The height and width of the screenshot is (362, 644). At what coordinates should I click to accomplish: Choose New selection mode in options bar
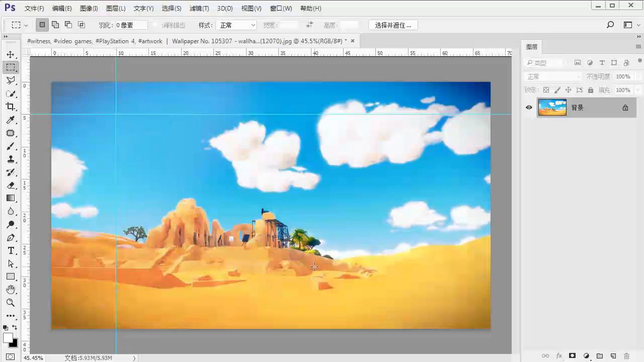tap(42, 25)
